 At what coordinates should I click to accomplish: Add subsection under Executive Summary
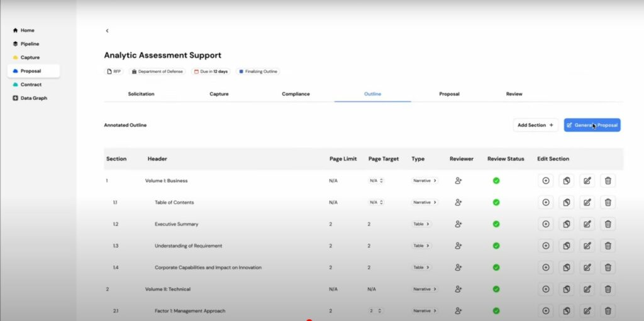pos(546,224)
